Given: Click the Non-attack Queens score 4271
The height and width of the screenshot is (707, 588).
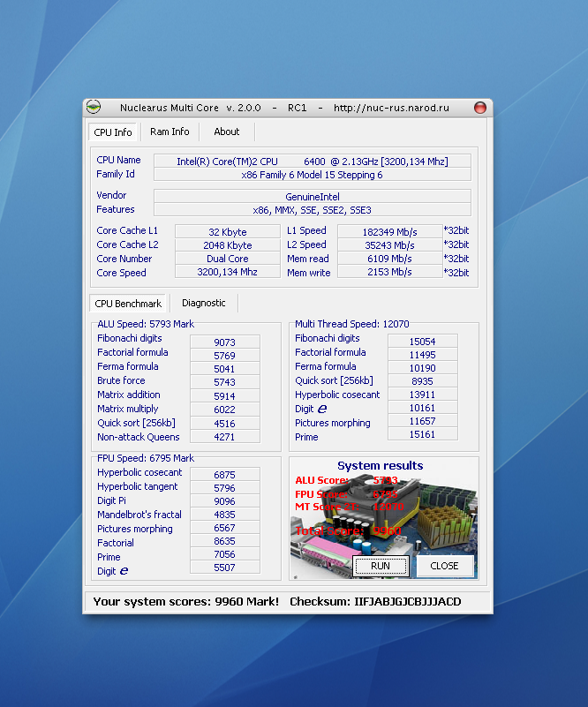Looking at the screenshot, I should coord(224,436).
